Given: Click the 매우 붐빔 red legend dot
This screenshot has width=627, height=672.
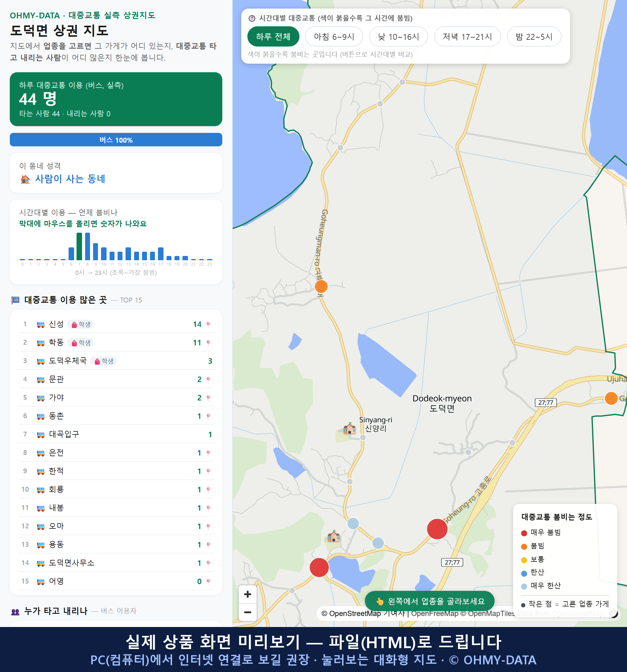Looking at the screenshot, I should tap(524, 533).
